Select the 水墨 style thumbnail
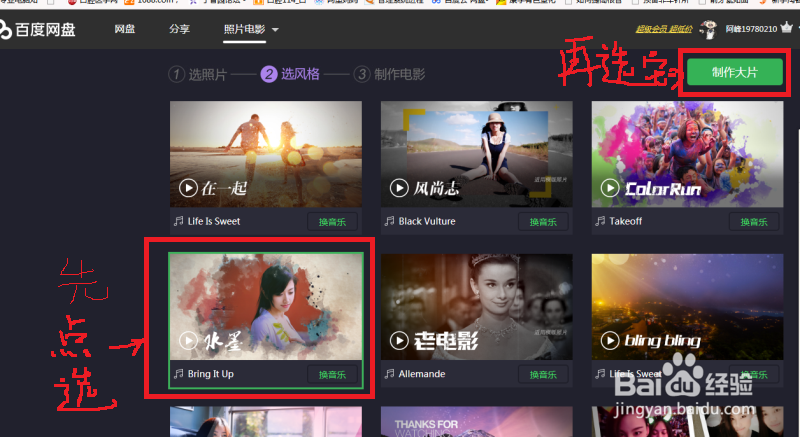 click(266, 306)
